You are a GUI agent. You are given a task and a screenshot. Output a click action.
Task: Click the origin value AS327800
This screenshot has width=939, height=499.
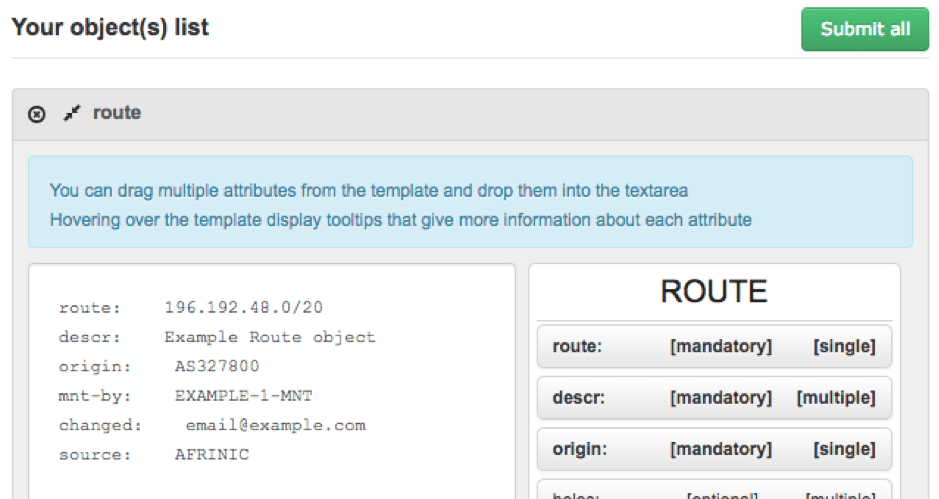[217, 366]
